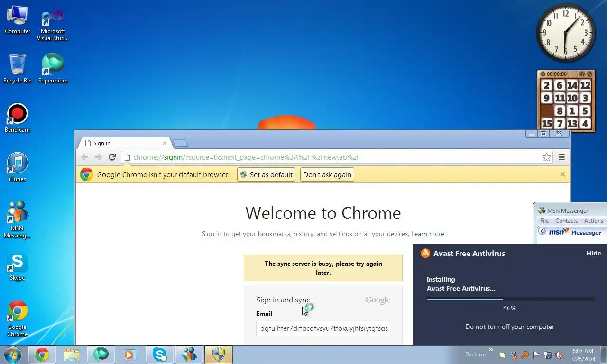Image resolution: width=607 pixels, height=364 pixels.
Task: Go forward in Chrome
Action: (98, 157)
